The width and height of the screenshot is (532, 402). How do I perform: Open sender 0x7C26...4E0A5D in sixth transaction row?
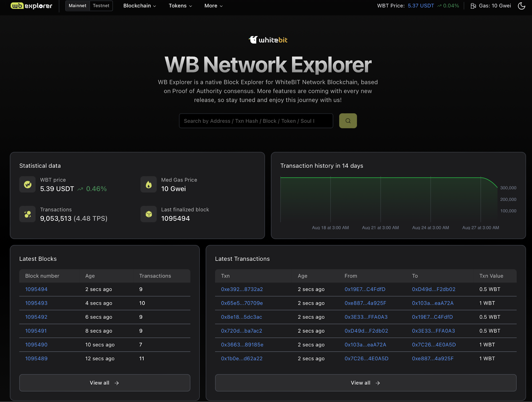(366, 358)
